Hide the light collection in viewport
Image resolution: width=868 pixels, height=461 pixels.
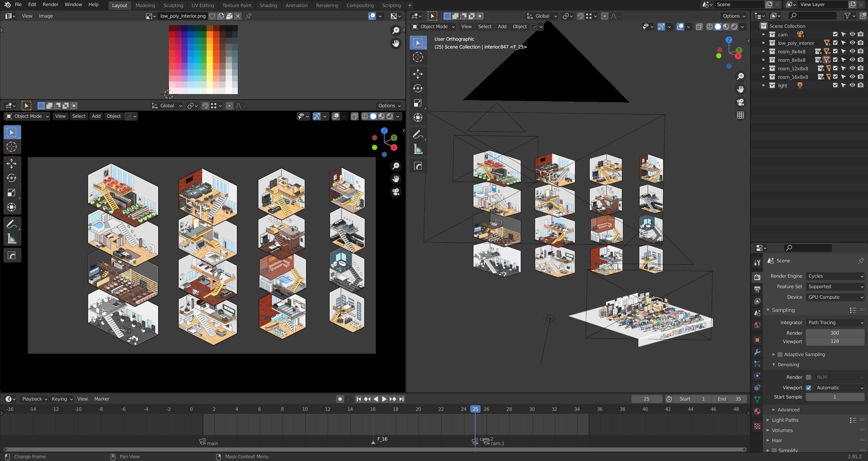[x=852, y=85]
